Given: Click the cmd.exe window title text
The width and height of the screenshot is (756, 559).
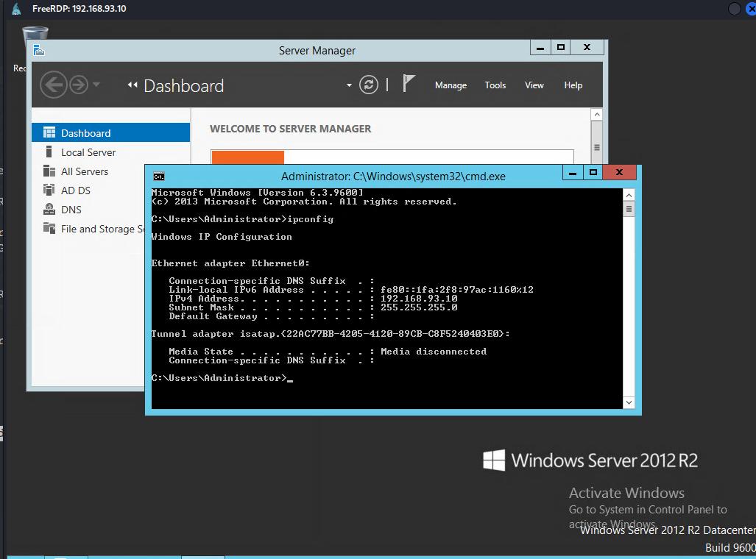Looking at the screenshot, I should (x=393, y=177).
